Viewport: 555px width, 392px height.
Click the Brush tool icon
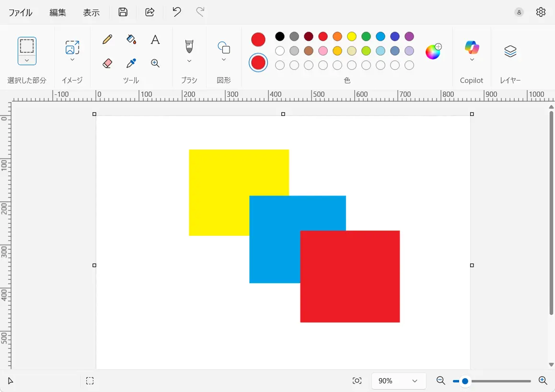pyautogui.click(x=189, y=46)
